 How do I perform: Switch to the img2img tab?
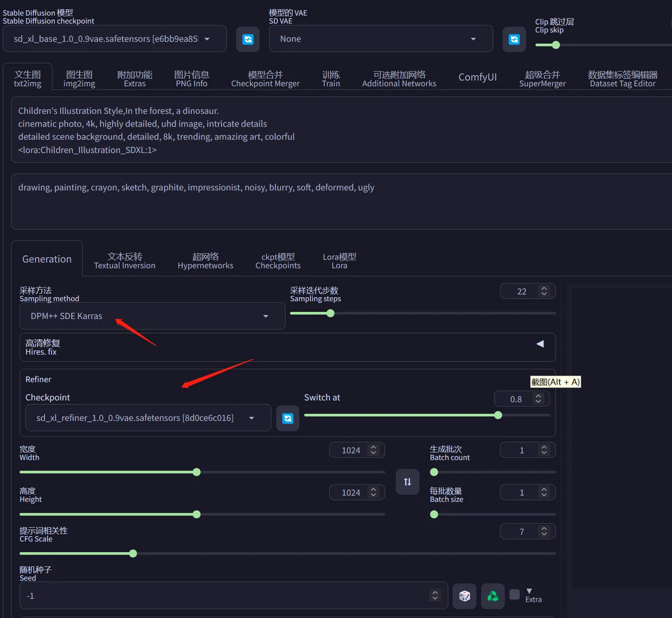[x=79, y=79]
